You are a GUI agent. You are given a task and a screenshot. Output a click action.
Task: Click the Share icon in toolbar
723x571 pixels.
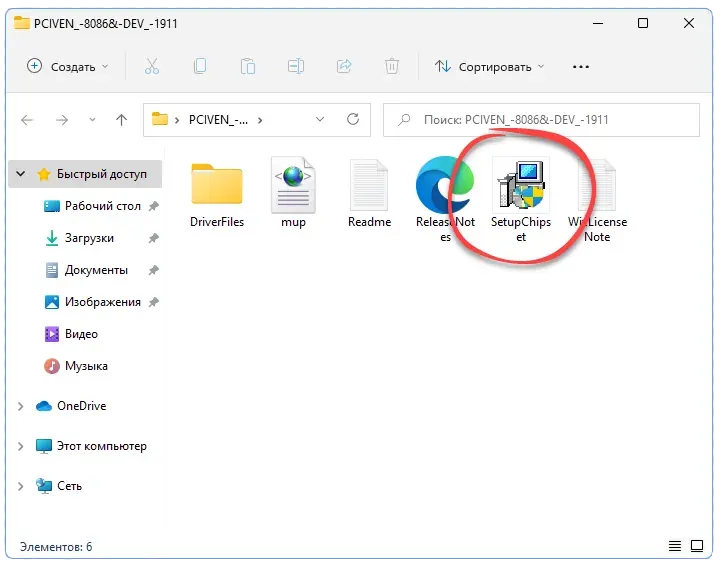point(344,66)
